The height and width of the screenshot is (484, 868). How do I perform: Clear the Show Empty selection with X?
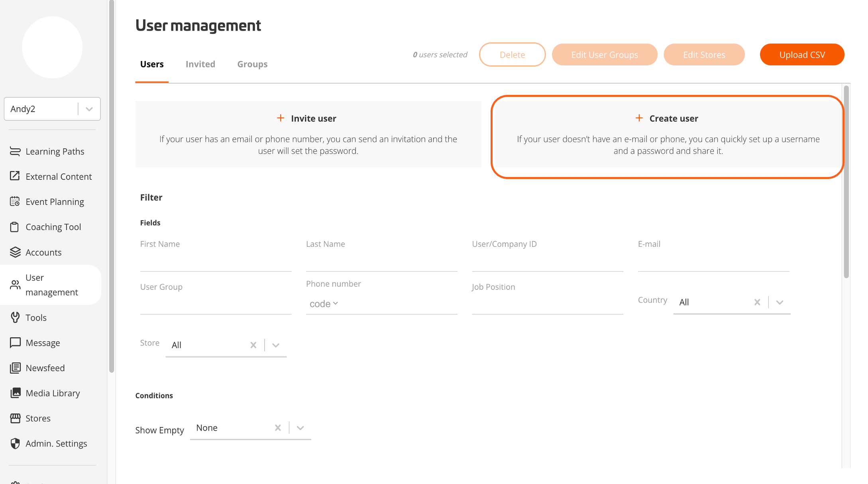[x=278, y=428]
